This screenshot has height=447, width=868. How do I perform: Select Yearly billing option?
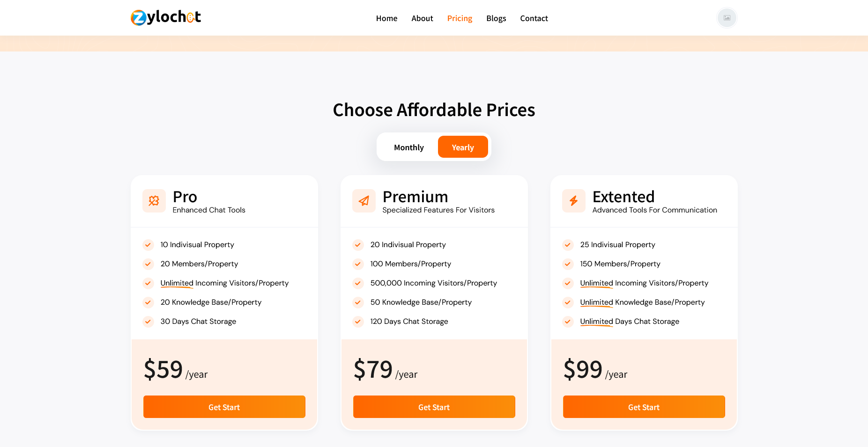coord(463,147)
